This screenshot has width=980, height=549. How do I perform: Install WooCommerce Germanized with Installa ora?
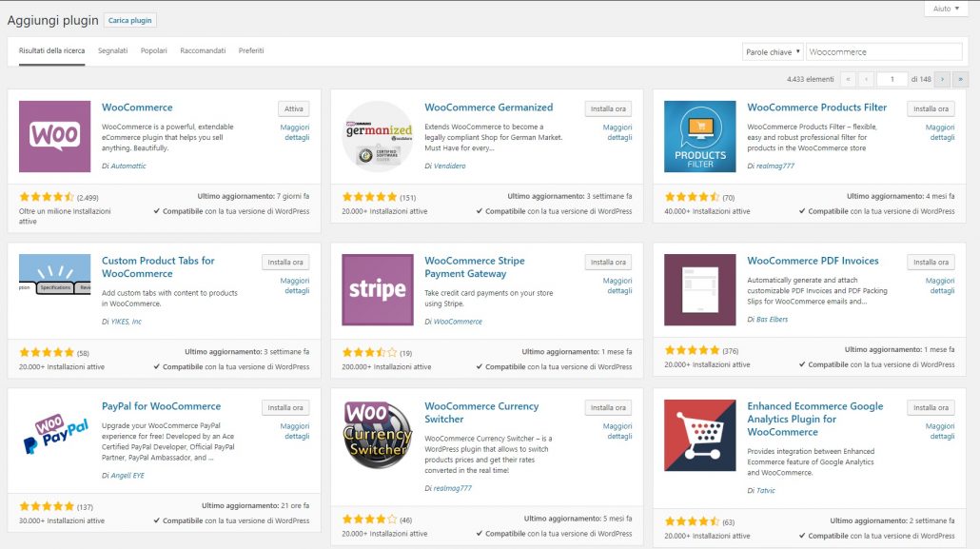(x=607, y=108)
